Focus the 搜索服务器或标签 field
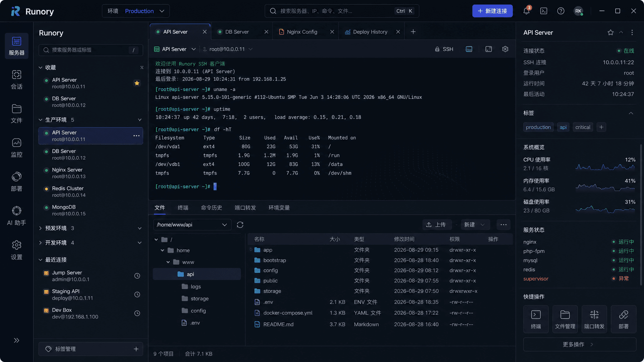The width and height of the screenshot is (644, 362). click(91, 50)
